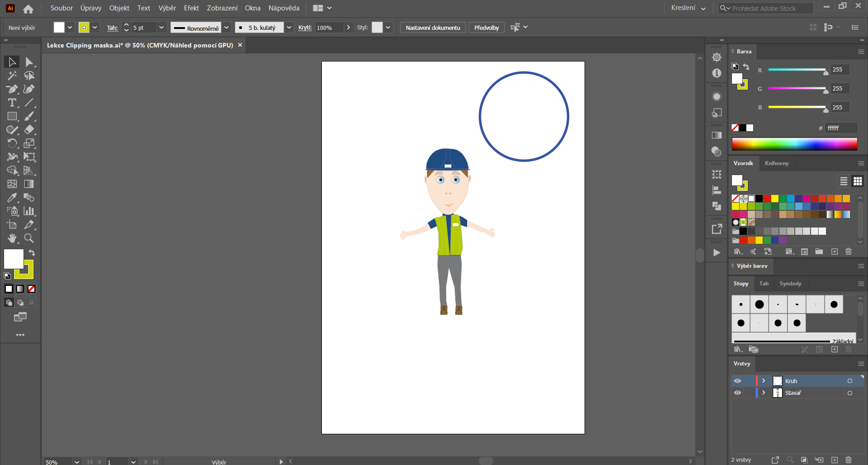Viewport: 868px width, 465px height.
Task: Open the Kreslení workspace switcher
Action: tap(688, 8)
